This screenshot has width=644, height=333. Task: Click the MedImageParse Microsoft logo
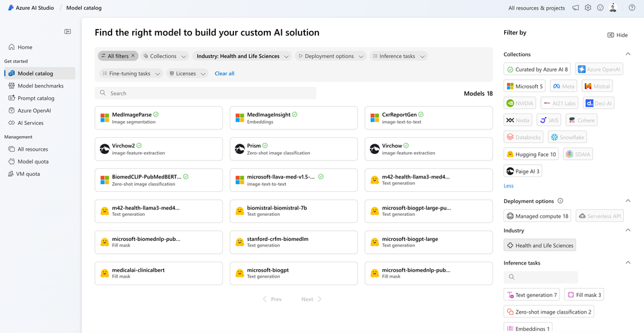pyautogui.click(x=104, y=118)
